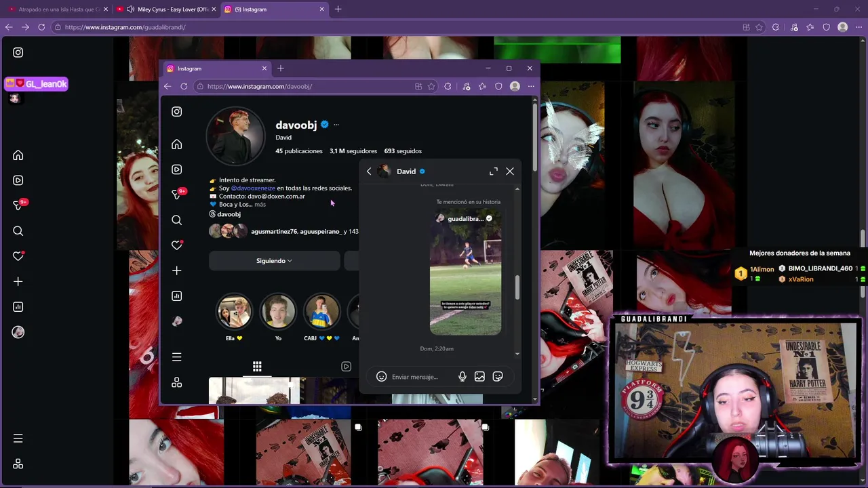Open profile options dots next to davoobj
Image resolution: width=868 pixels, height=488 pixels.
pyautogui.click(x=336, y=125)
